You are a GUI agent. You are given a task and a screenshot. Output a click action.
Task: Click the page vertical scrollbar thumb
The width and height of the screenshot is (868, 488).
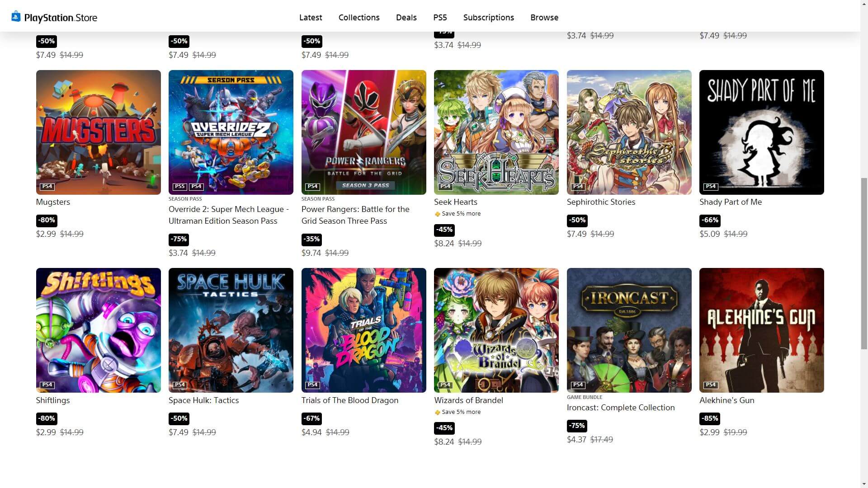[864, 263]
